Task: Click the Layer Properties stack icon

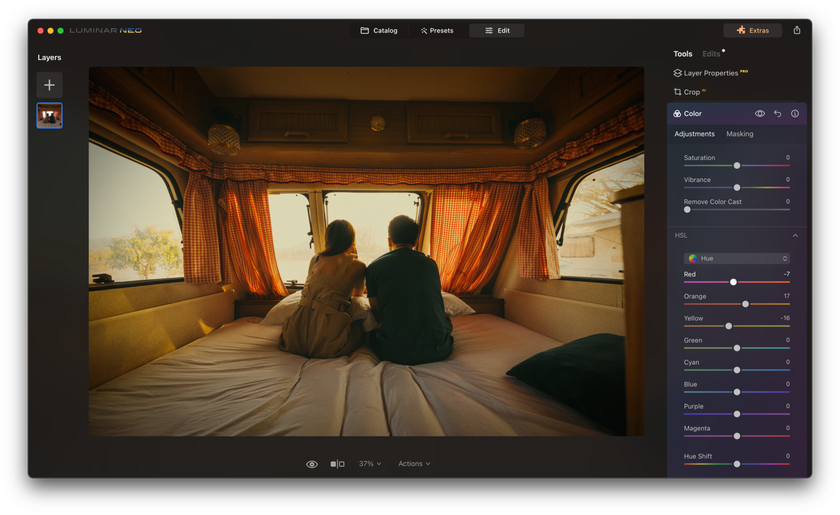Action: point(678,73)
